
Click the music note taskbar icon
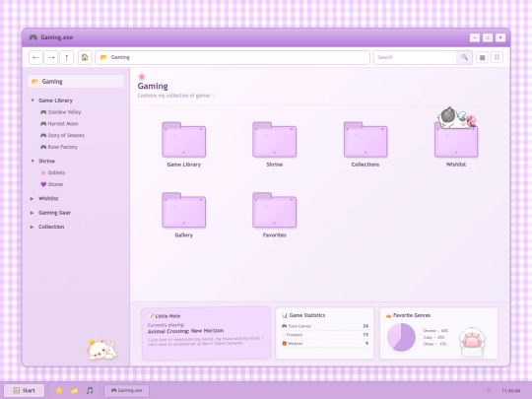pyautogui.click(x=90, y=390)
